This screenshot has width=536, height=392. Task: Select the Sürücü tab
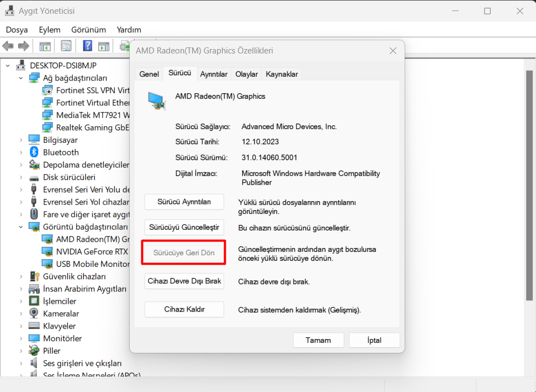coord(180,73)
